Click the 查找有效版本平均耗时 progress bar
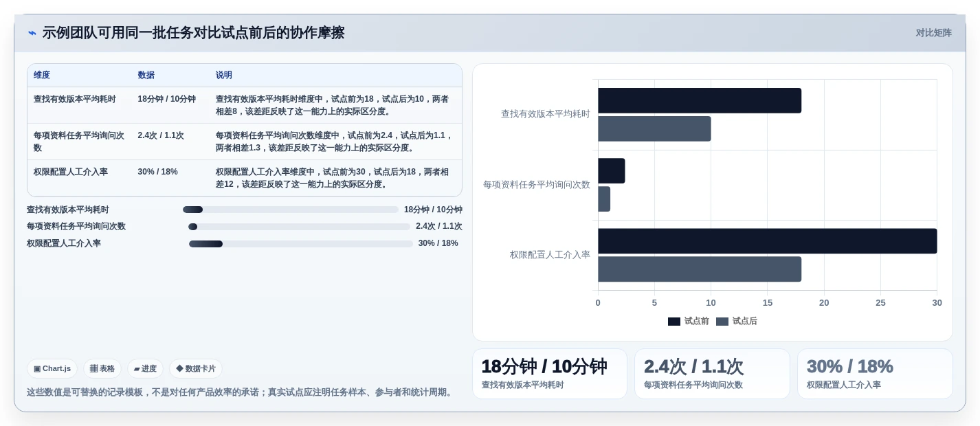 291,210
